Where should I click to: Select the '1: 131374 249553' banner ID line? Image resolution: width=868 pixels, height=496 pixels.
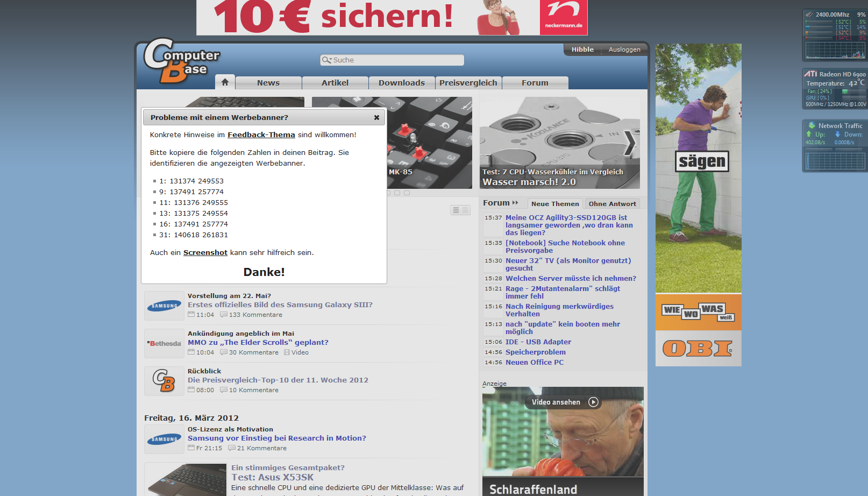pos(191,181)
